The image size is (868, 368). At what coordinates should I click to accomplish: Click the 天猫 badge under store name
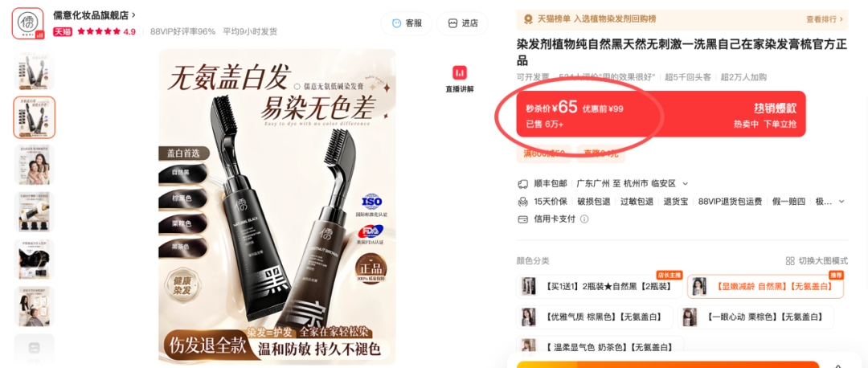[63, 31]
